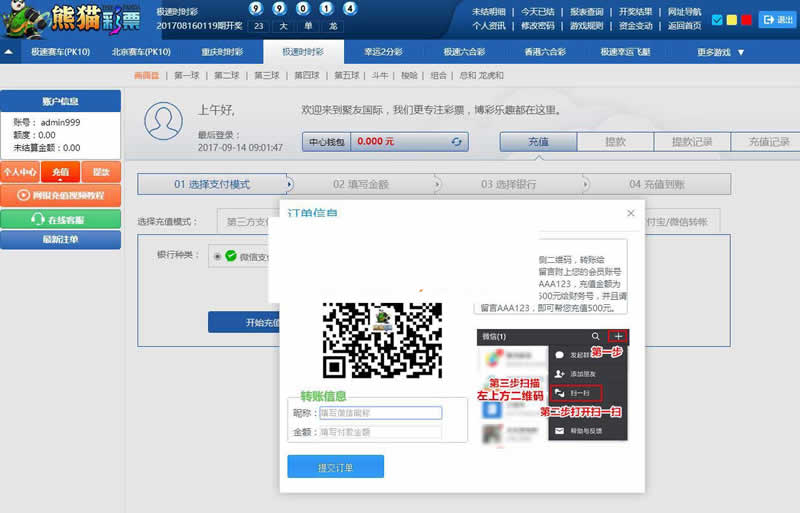Click the arrow after step 01 选择支付模式
Viewport: 800px width, 513px height.
tap(289, 184)
